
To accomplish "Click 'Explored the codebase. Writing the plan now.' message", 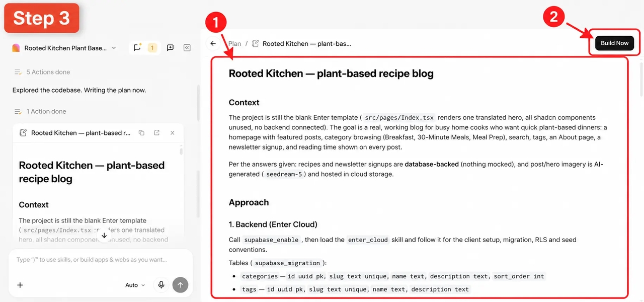I will (x=79, y=90).
